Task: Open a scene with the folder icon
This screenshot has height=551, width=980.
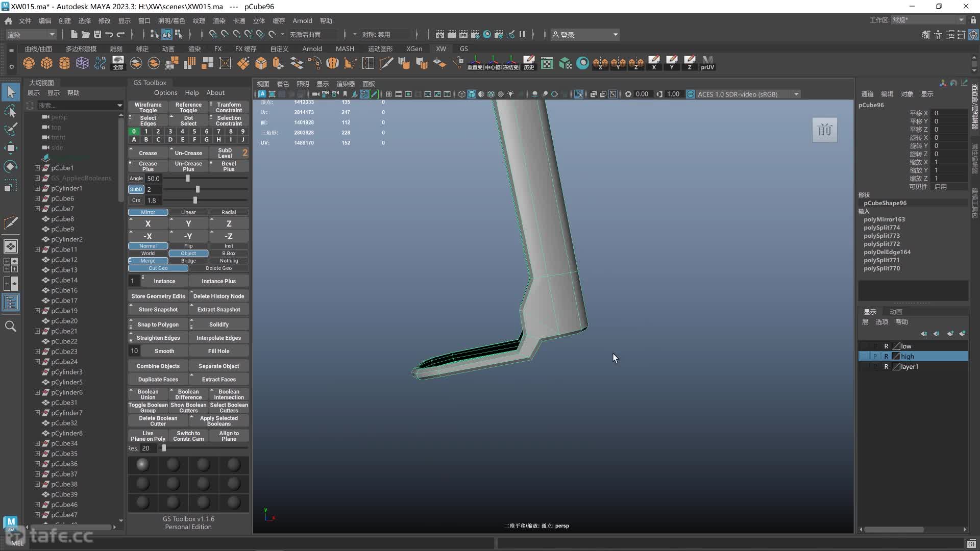Action: [x=85, y=35]
